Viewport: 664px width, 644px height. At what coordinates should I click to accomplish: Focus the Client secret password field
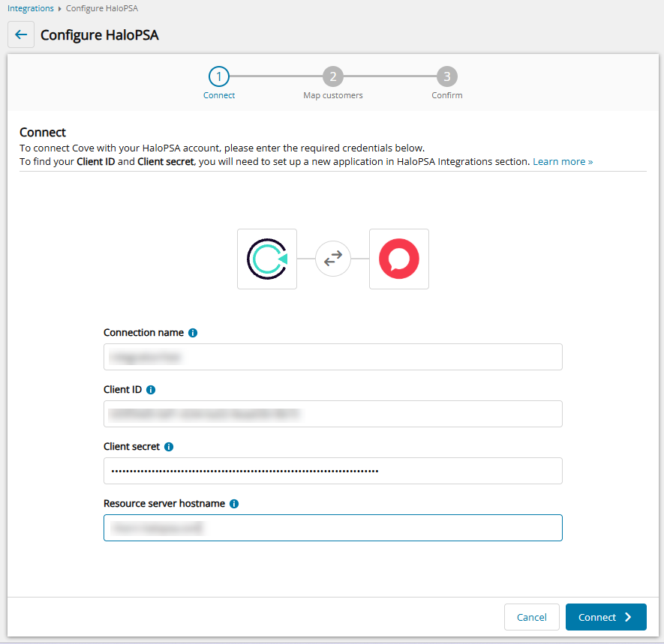(x=332, y=471)
